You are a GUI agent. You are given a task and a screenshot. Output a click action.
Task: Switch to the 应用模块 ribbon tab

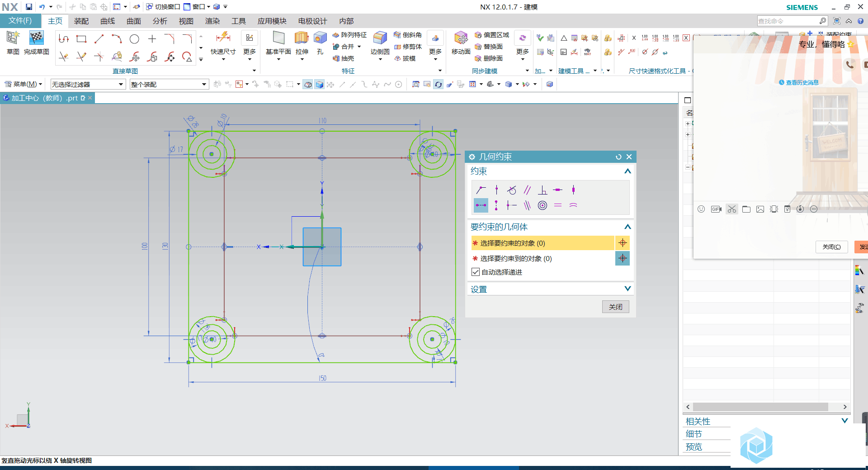point(272,21)
